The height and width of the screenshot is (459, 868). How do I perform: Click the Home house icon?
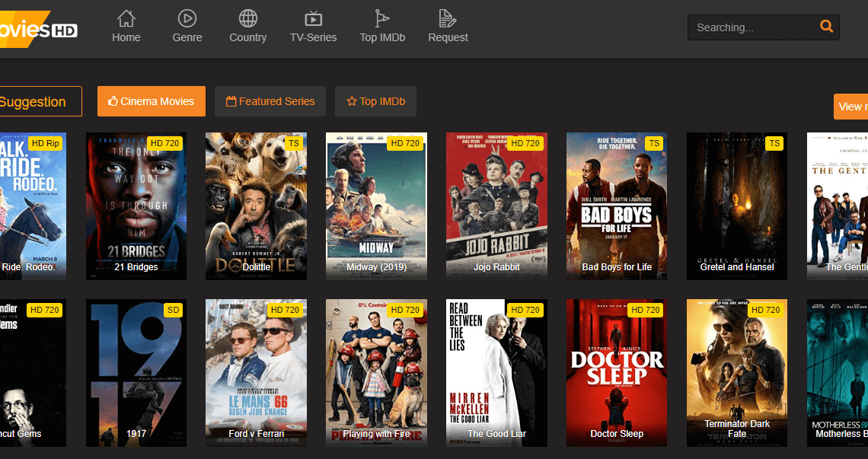coord(126,19)
